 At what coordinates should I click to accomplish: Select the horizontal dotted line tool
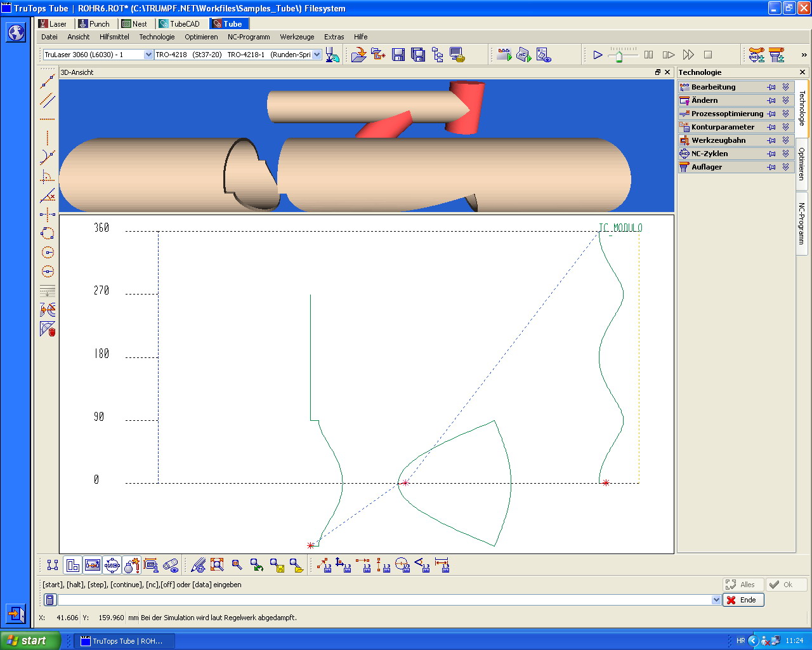click(x=48, y=119)
